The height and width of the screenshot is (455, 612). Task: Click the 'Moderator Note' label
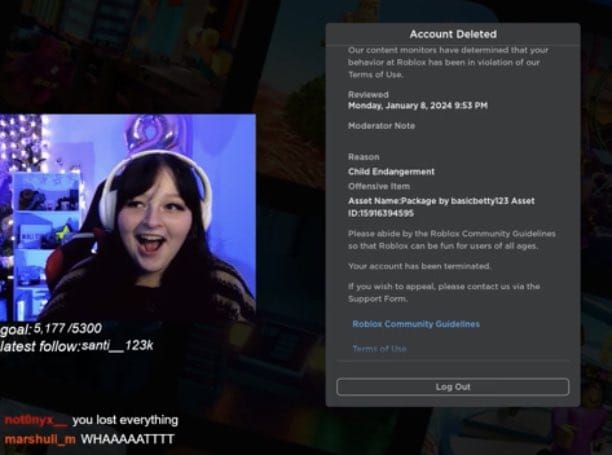click(x=381, y=126)
